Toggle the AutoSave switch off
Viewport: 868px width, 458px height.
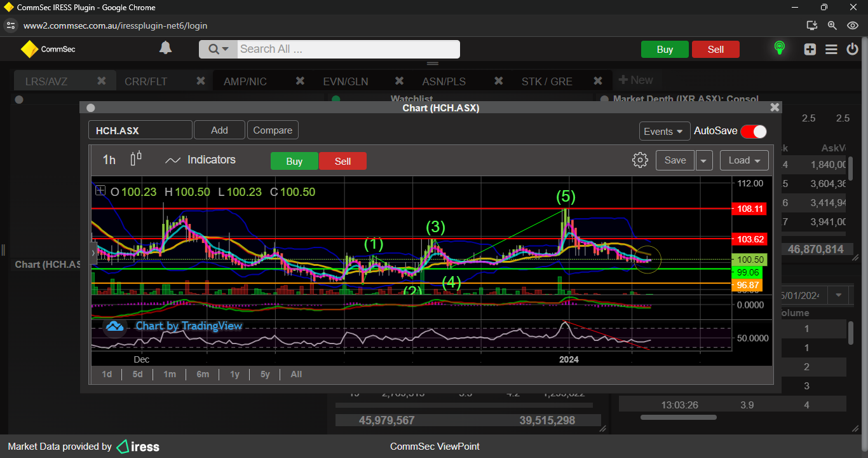click(754, 131)
